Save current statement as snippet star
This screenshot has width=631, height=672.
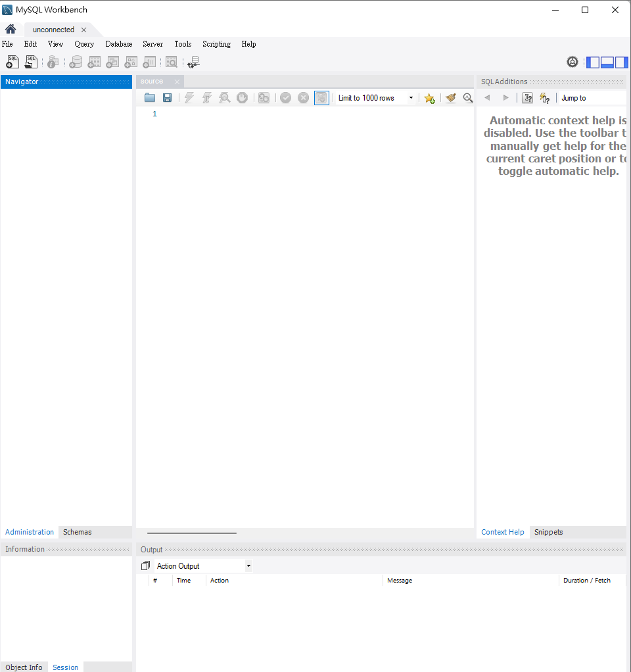429,98
